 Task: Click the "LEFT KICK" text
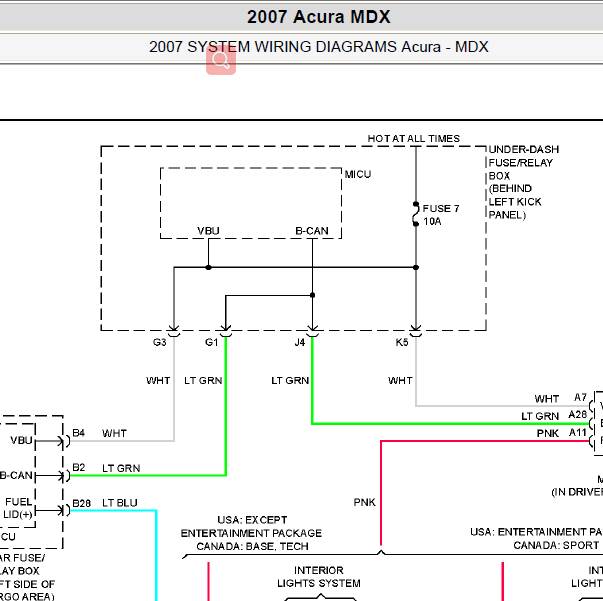click(515, 202)
